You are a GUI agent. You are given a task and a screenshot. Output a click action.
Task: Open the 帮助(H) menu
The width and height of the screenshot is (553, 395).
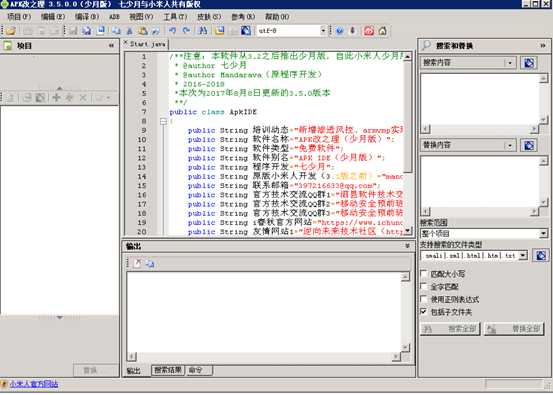(x=277, y=17)
